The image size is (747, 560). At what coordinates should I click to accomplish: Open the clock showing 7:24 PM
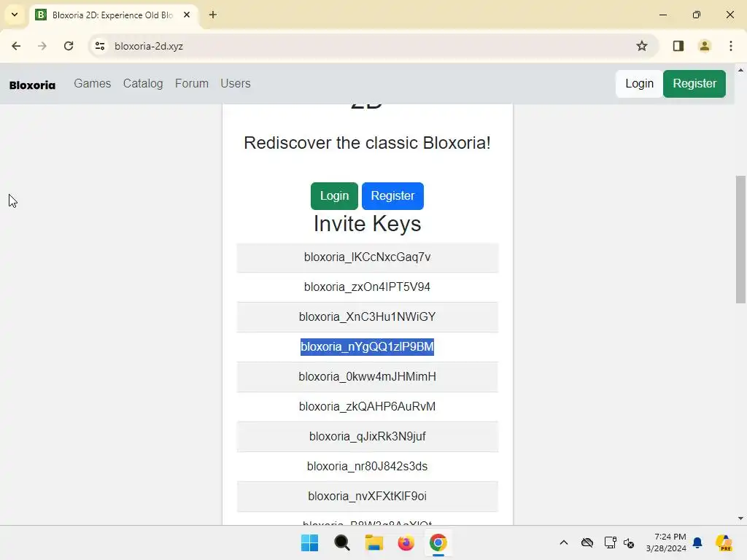(666, 542)
